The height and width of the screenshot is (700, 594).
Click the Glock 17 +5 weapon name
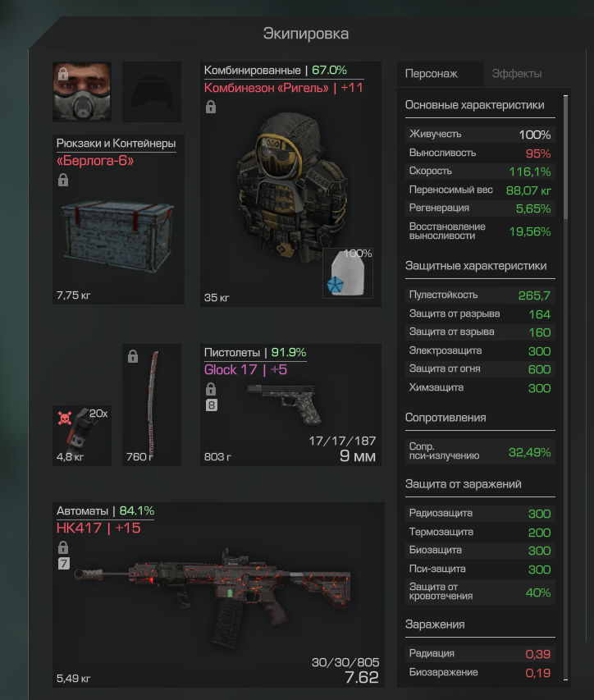(x=245, y=369)
